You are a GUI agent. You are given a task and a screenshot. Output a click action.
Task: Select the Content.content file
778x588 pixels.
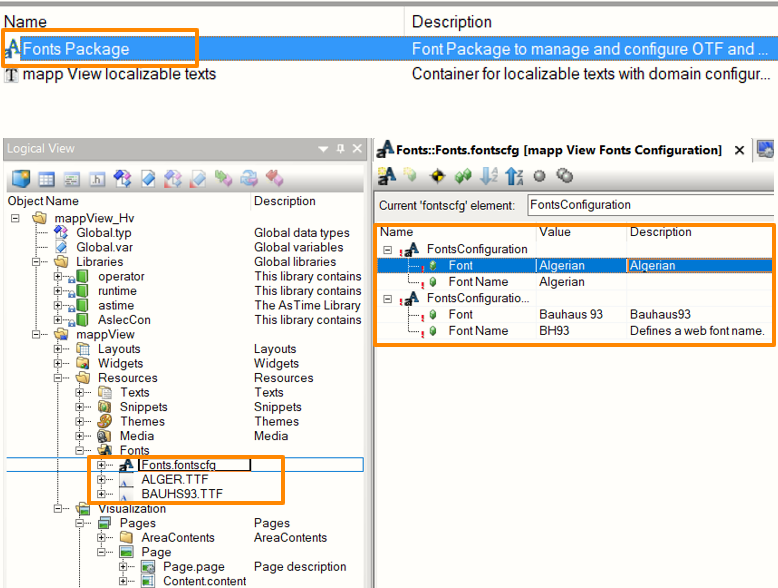click(204, 581)
